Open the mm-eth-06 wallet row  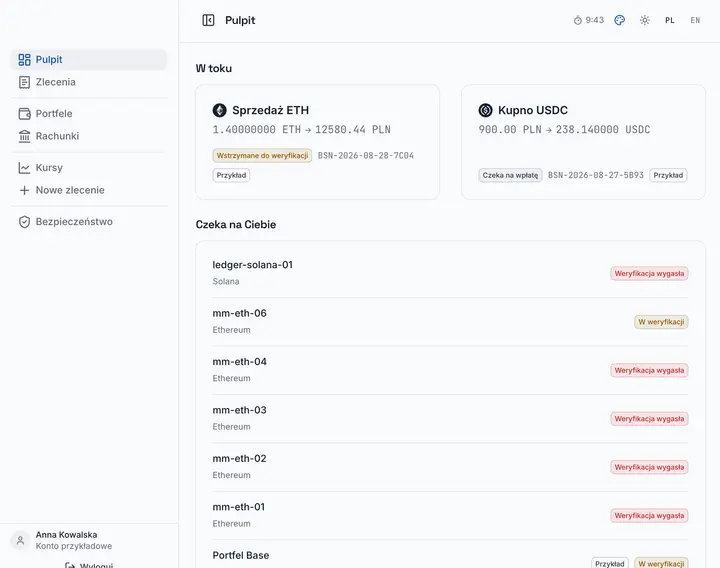(450, 321)
